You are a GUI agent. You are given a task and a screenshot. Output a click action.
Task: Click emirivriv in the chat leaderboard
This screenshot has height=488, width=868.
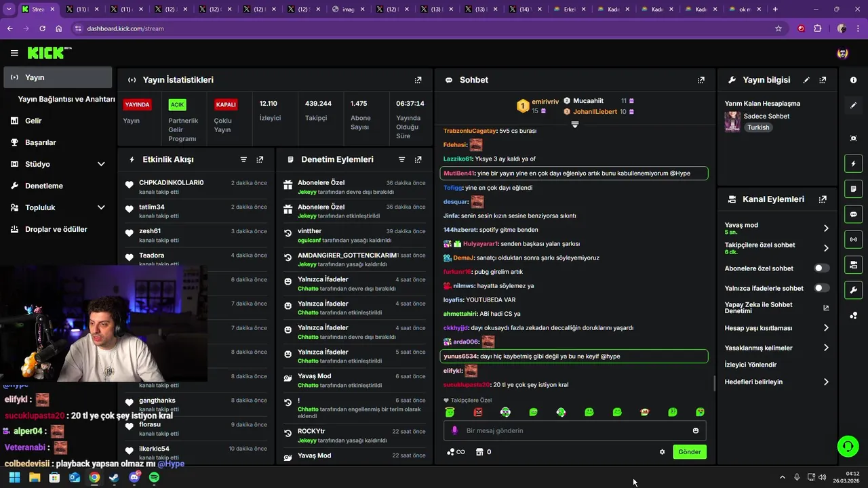pyautogui.click(x=545, y=102)
